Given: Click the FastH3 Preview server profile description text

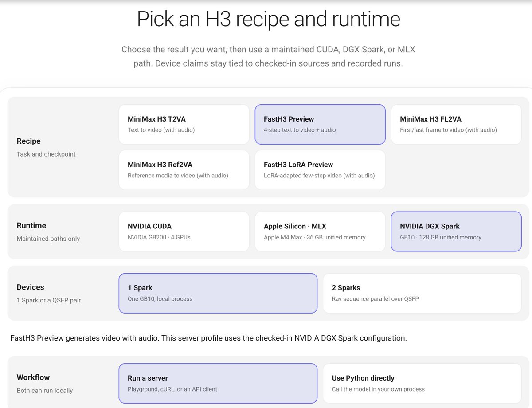Looking at the screenshot, I should pyautogui.click(x=208, y=338).
